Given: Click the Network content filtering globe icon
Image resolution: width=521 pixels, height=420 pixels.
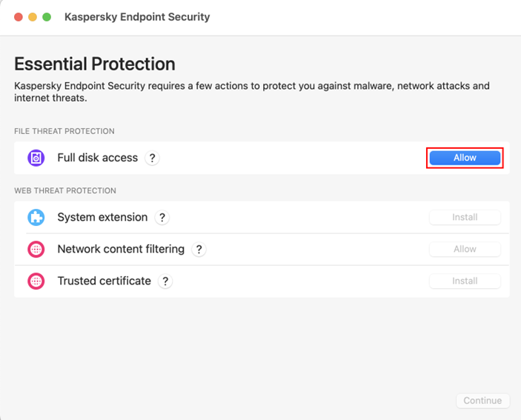Looking at the screenshot, I should point(36,250).
